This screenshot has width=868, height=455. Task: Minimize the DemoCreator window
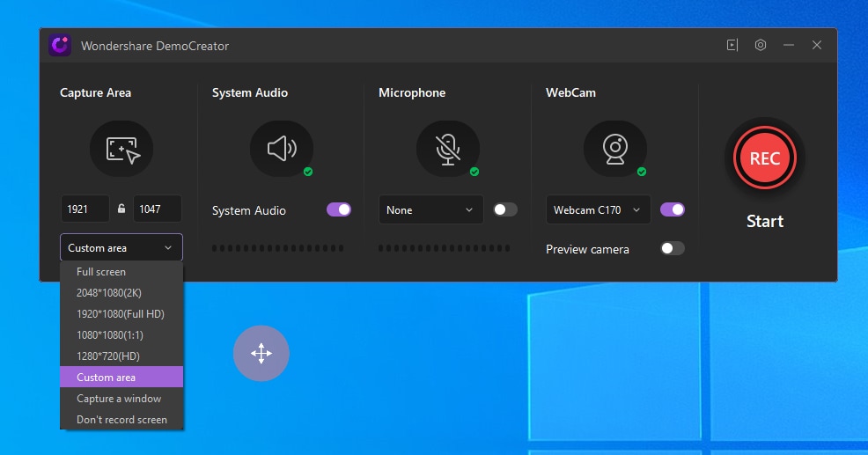(789, 46)
